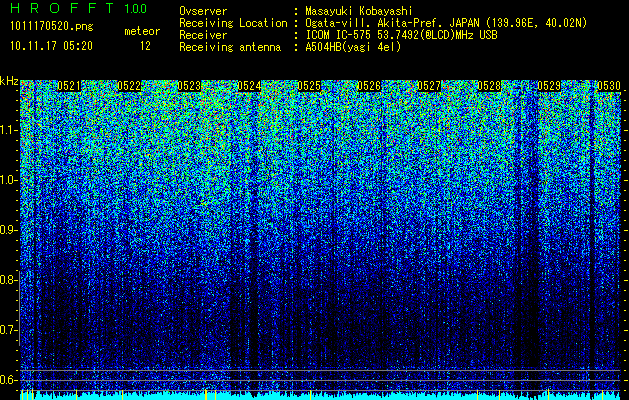Click the 0525 time marker
This screenshot has height=400, width=629.
coord(309,86)
